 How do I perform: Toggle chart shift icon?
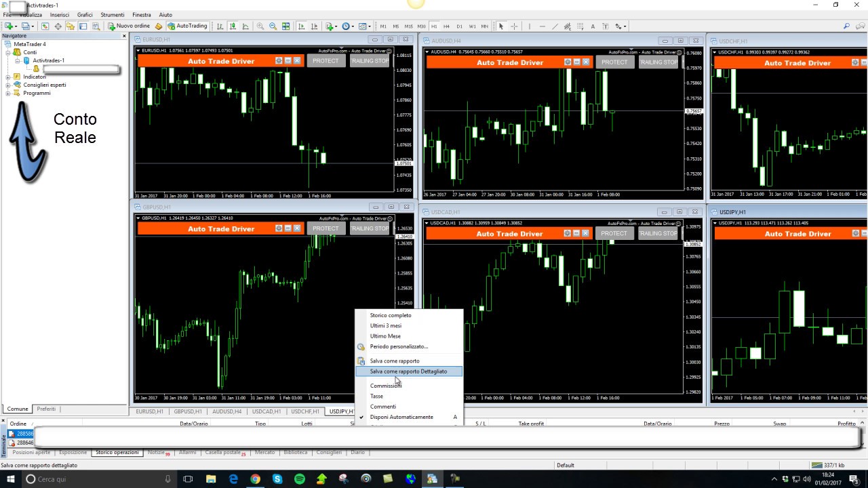click(314, 26)
